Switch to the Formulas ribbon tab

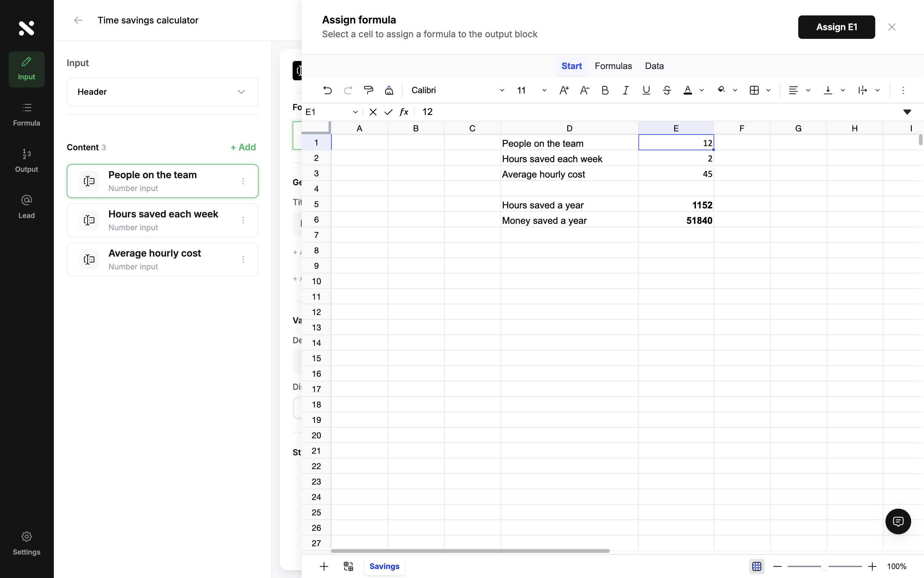(x=613, y=66)
